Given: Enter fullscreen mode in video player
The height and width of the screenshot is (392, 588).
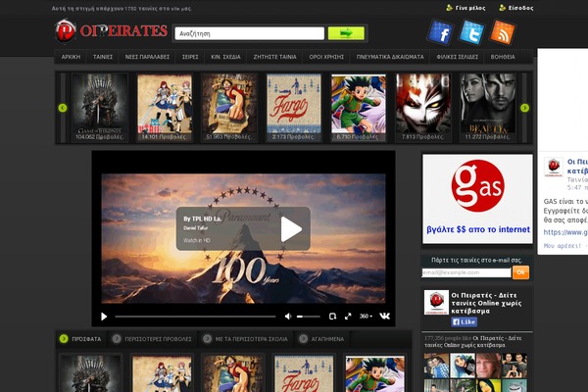Looking at the screenshot, I should [x=347, y=317].
